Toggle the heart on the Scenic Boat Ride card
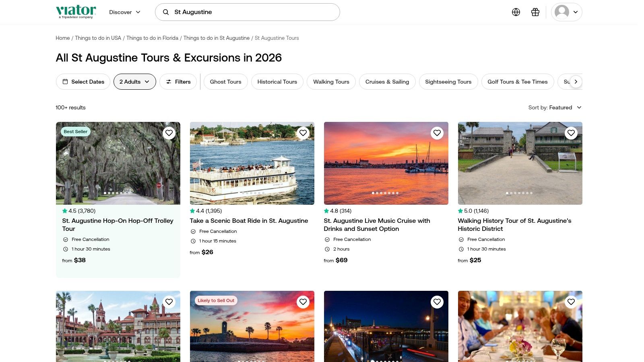This screenshot has width=644, height=362. click(x=303, y=133)
